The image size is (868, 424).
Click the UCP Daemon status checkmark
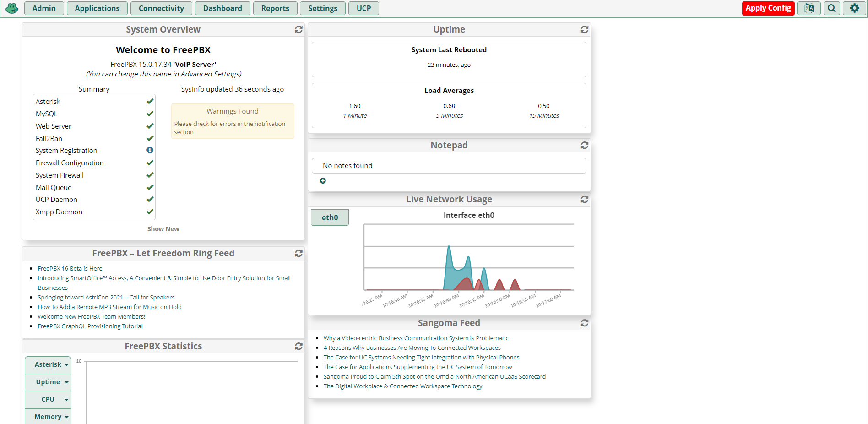tap(150, 199)
